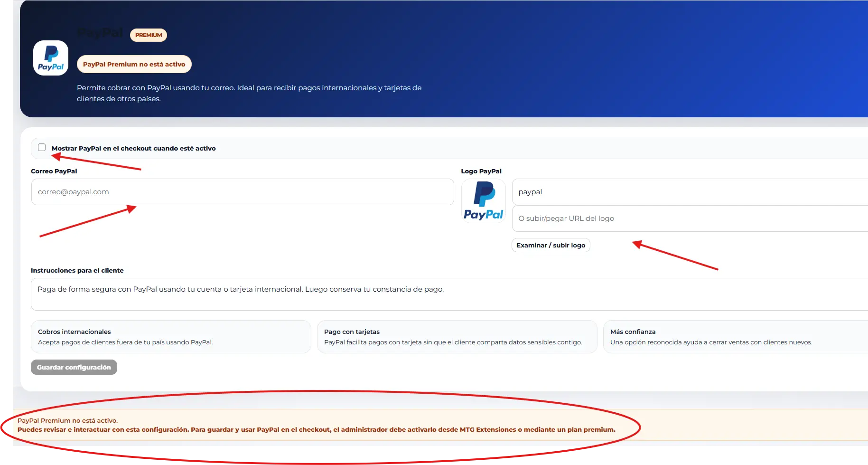The width and height of the screenshot is (868, 465).
Task: Click the PayPal logo preview thumbnail
Action: pyautogui.click(x=484, y=201)
